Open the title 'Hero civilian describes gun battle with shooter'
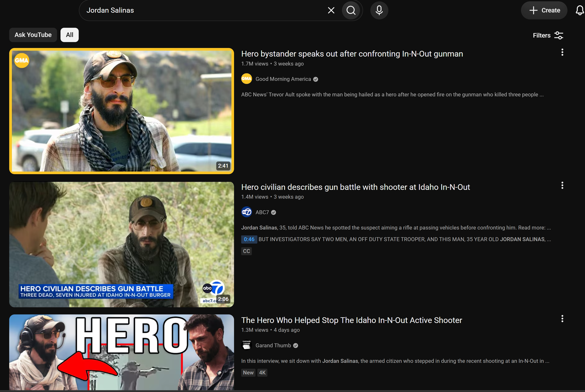Viewport: 585px width, 392px height. [x=355, y=187]
